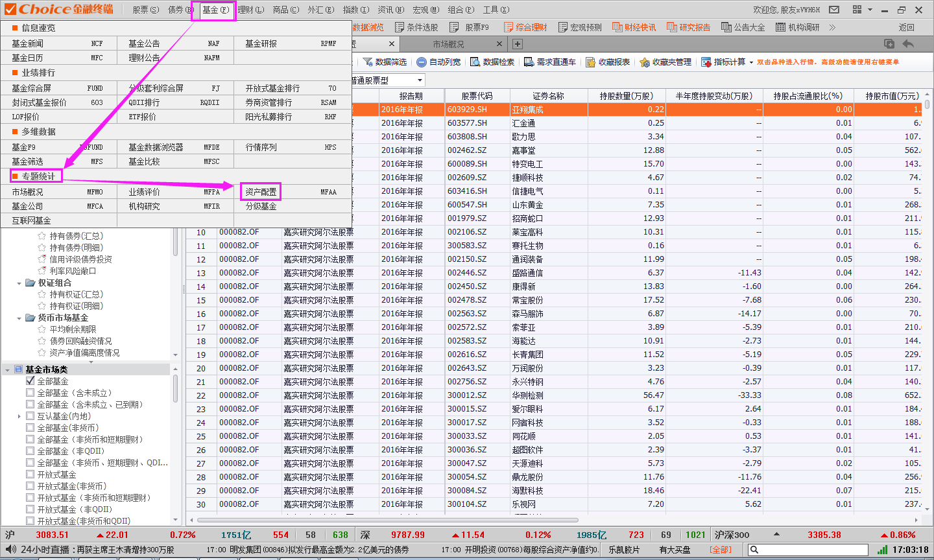Click the star next to 持有债券(汇总)
934x560 pixels.
click(42, 236)
